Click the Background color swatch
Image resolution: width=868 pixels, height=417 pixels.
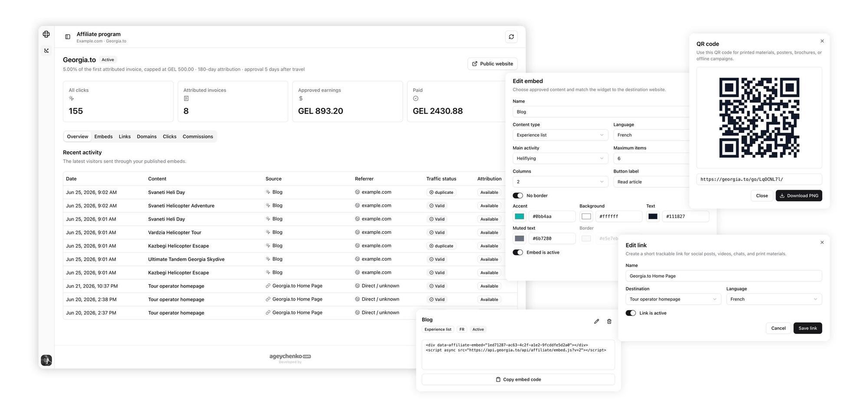click(x=586, y=217)
